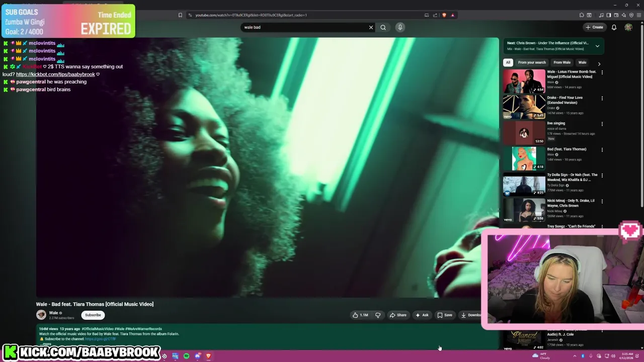Open Bad (feat. Tiara Thomas) thumbnail

[524, 158]
